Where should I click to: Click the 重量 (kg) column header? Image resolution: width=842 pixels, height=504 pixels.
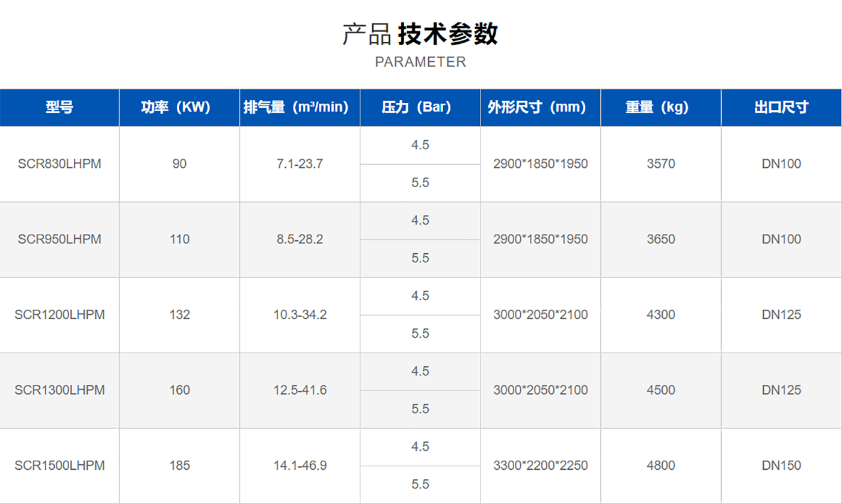click(660, 108)
